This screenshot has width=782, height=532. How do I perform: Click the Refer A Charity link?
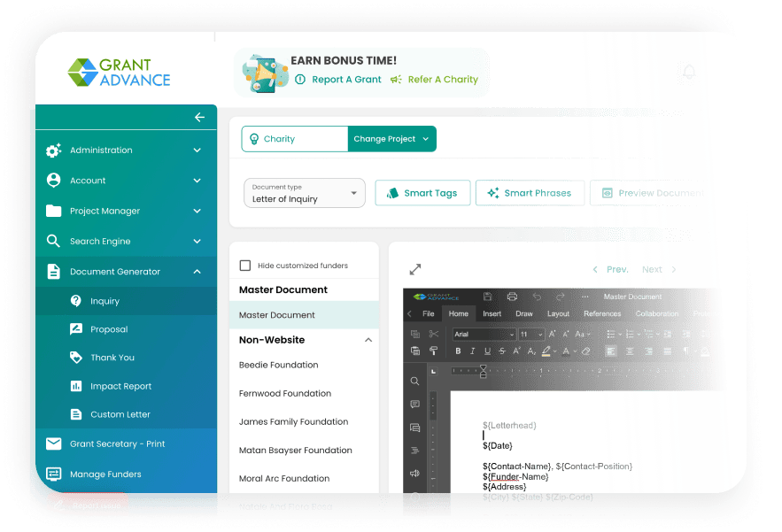tap(434, 80)
